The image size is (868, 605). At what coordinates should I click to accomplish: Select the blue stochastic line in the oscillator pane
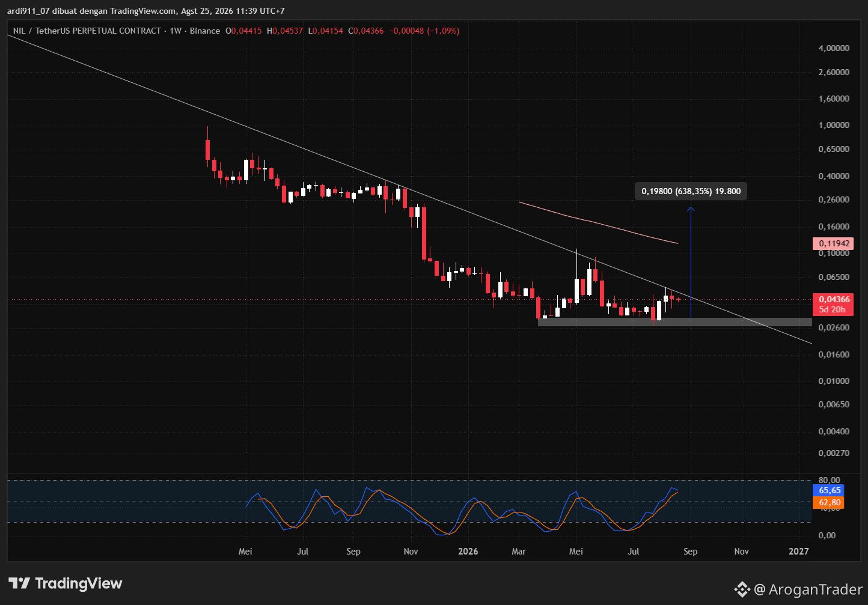pyautogui.click(x=461, y=511)
